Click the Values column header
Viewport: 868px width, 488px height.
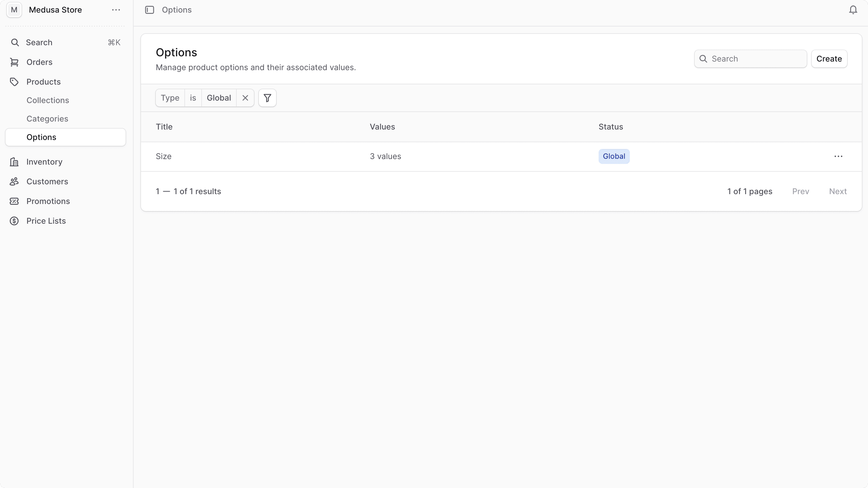tap(383, 127)
